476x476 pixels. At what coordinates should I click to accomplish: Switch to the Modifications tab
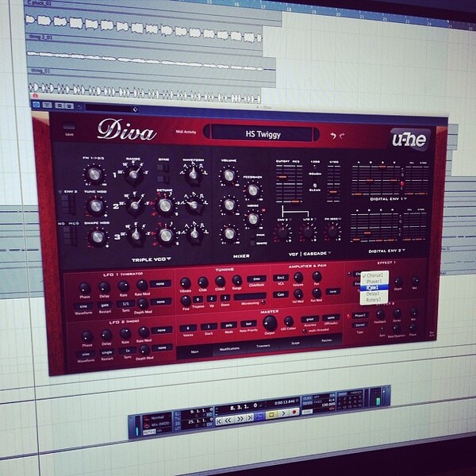229,349
